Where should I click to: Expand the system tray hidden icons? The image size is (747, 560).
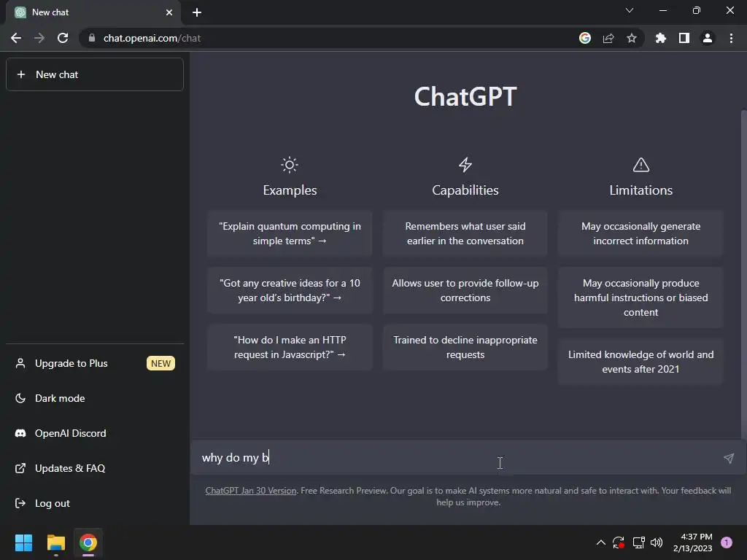tap(601, 542)
